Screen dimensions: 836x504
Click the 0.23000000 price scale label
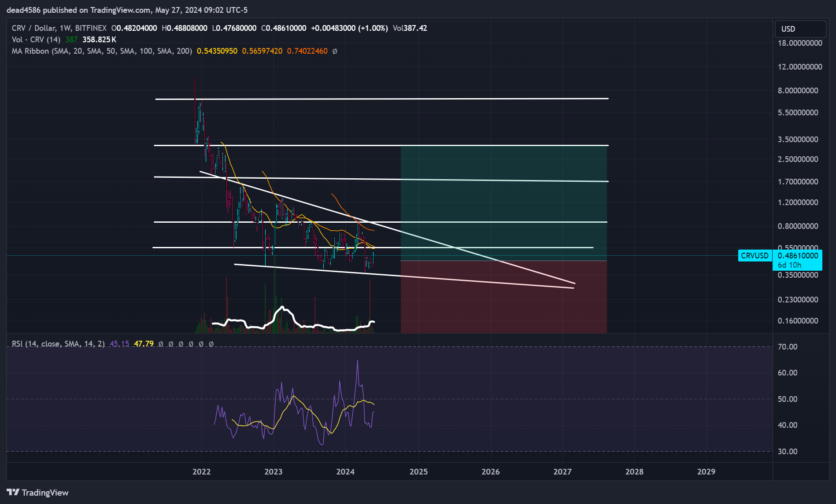pos(798,300)
